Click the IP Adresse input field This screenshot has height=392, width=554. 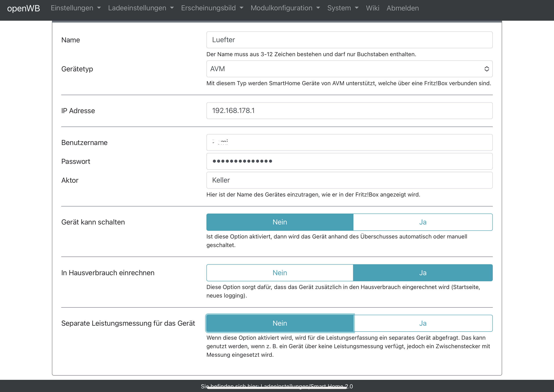(x=349, y=111)
